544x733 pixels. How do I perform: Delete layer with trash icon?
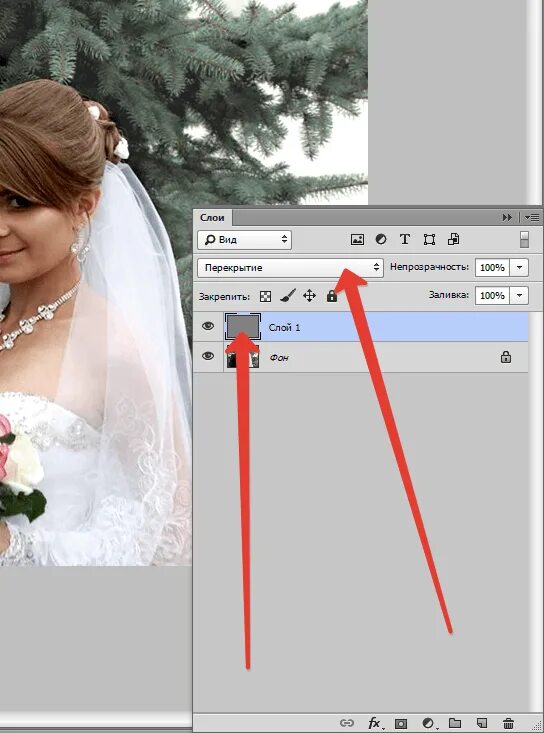[x=508, y=723]
